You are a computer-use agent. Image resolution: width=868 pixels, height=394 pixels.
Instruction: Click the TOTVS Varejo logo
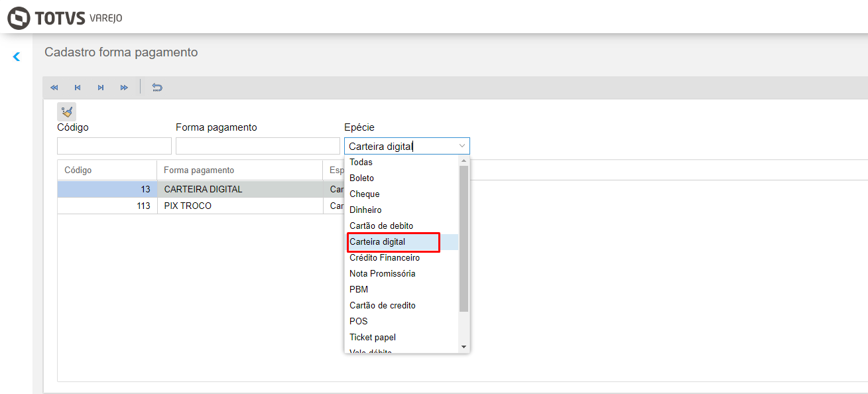click(x=65, y=18)
